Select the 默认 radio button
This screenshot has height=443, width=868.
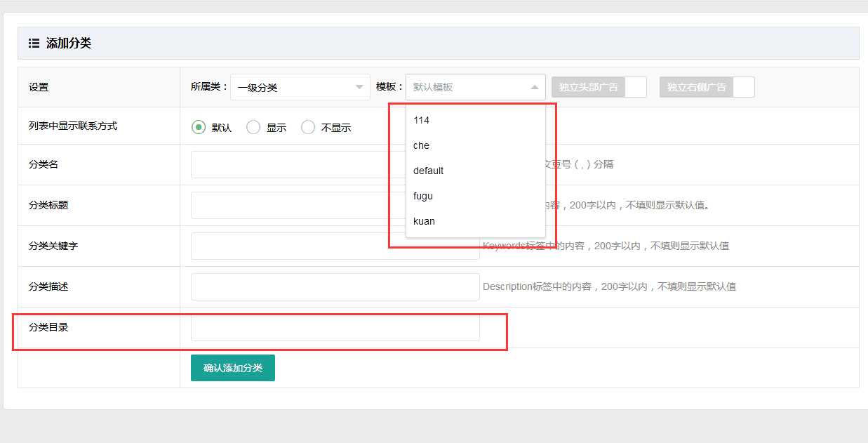(199, 127)
